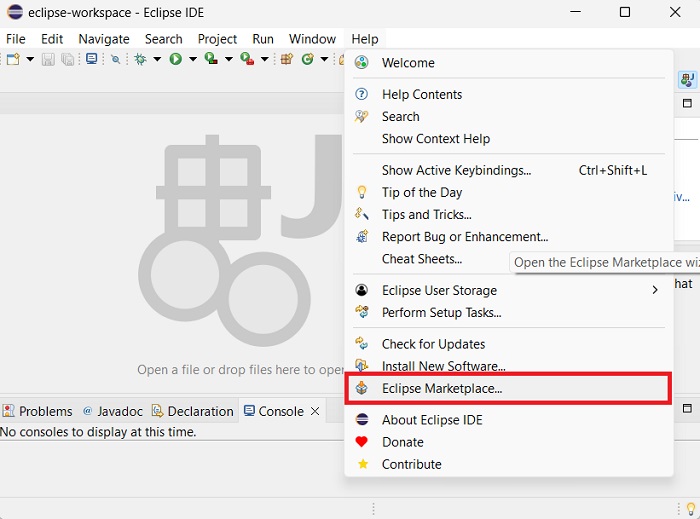700x519 pixels.
Task: Click the Save disk icon in toolbar
Action: [x=48, y=59]
